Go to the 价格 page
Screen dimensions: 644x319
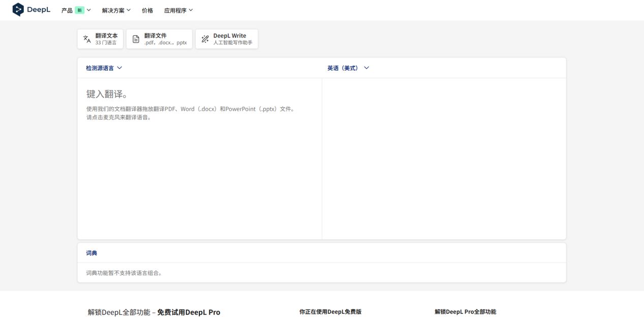pyautogui.click(x=147, y=10)
